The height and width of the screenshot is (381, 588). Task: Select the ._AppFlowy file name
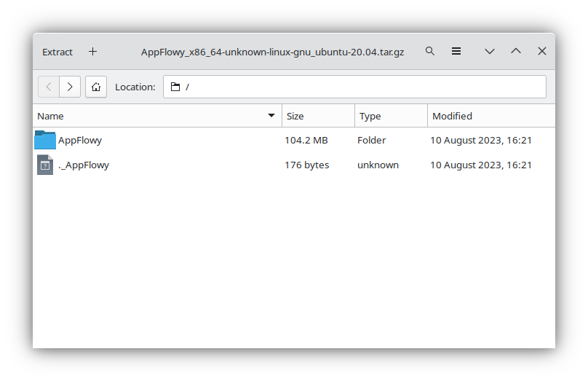pos(84,165)
